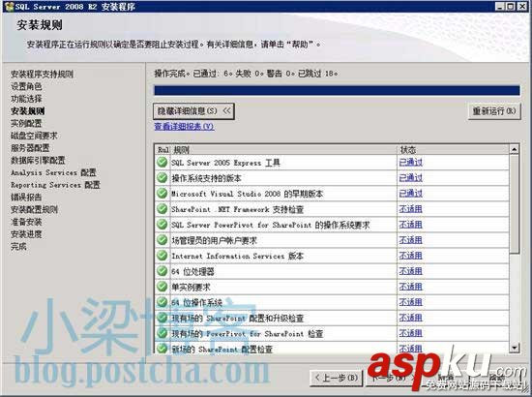Select Reporting Services 配置 step
The width and height of the screenshot is (532, 397).
[x=56, y=185]
